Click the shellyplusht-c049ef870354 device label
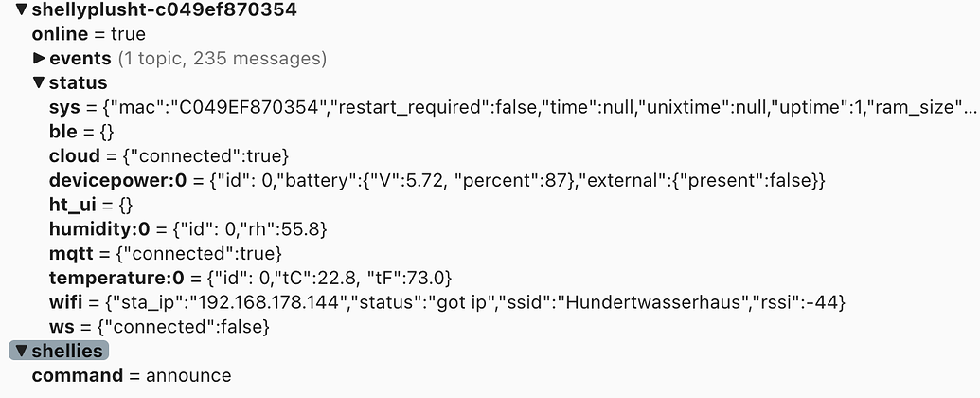Image resolution: width=980 pixels, height=398 pixels. (165, 9)
